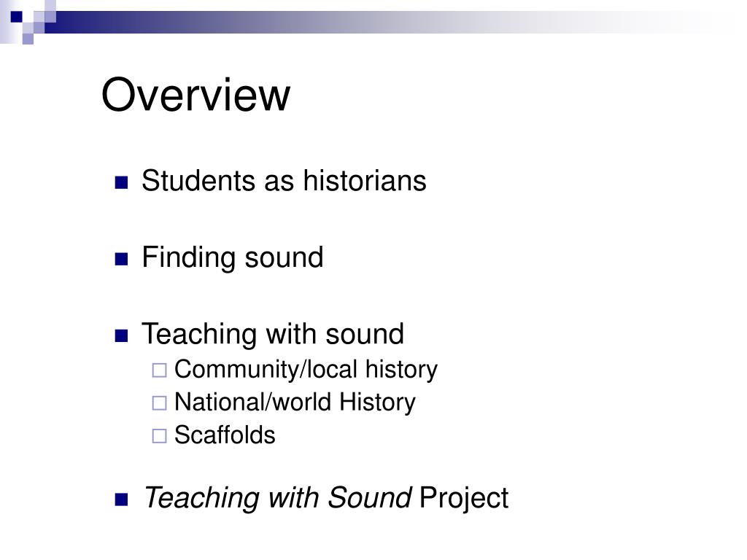Tick the hollow square beside National/world History

pos(159,403)
